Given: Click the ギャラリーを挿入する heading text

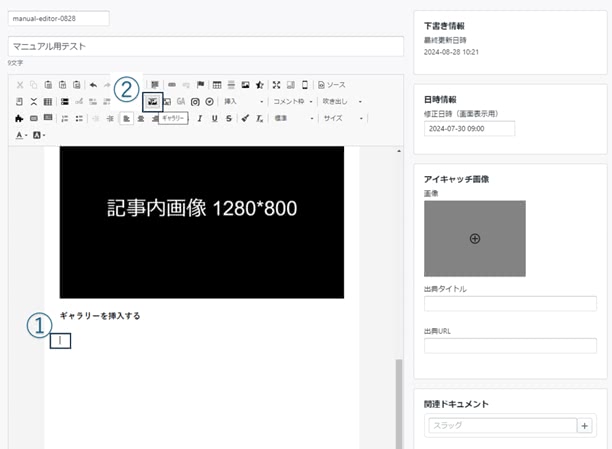Looking at the screenshot, I should 100,316.
